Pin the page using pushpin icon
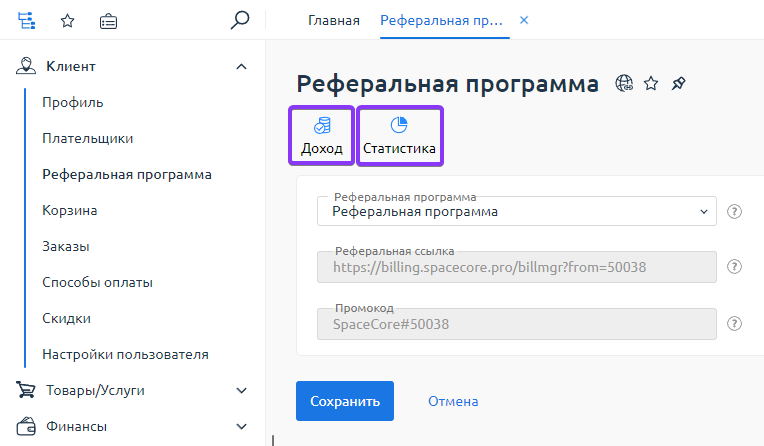The height and width of the screenshot is (446, 764). (678, 84)
